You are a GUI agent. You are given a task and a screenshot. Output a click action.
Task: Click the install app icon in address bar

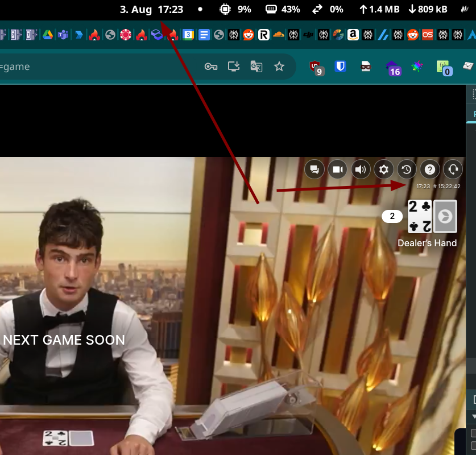click(x=234, y=67)
